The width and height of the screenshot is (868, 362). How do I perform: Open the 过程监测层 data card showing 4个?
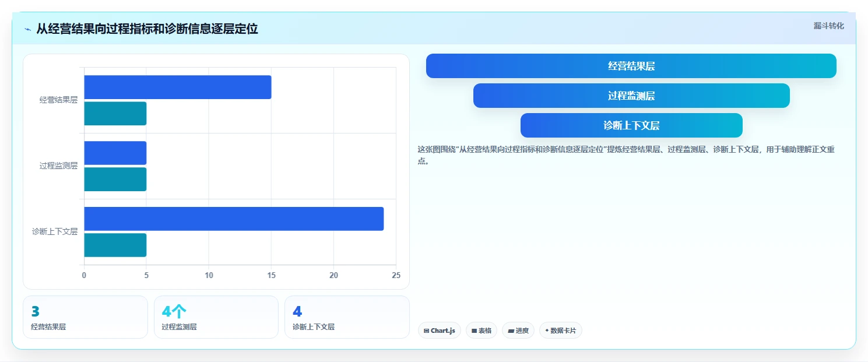point(216,317)
